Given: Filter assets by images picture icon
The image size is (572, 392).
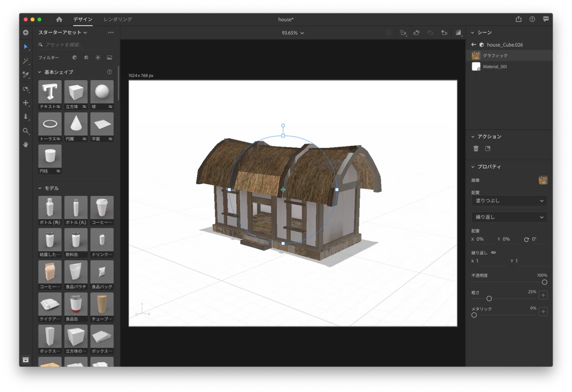Looking at the screenshot, I should point(110,57).
